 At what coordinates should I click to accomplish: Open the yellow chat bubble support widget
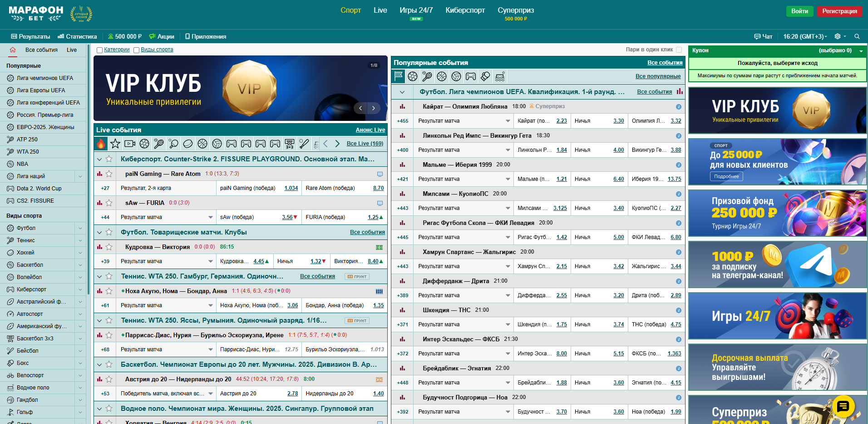pos(843,406)
